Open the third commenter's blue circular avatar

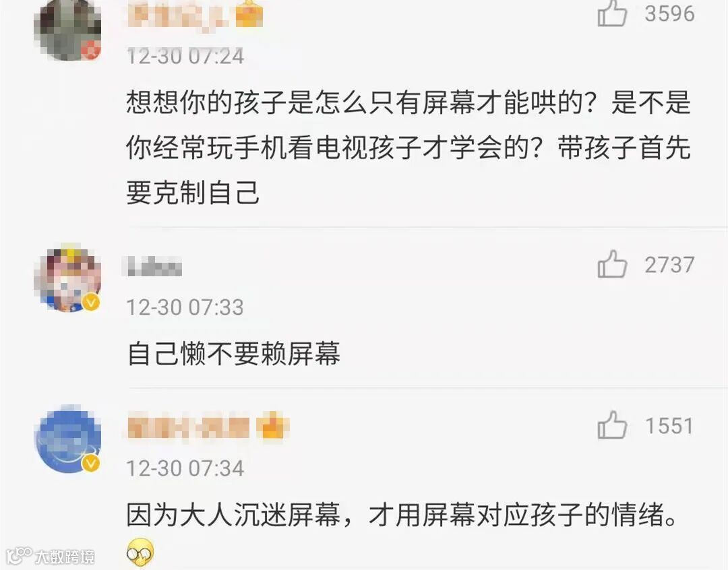tap(68, 439)
